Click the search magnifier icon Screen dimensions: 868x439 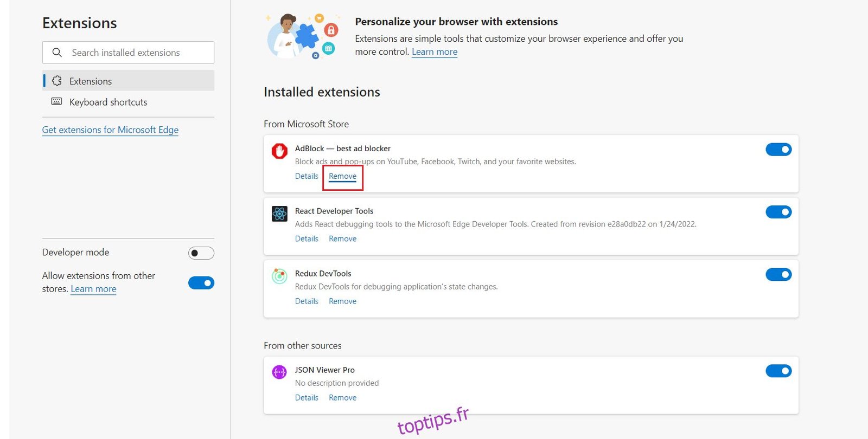pyautogui.click(x=57, y=53)
